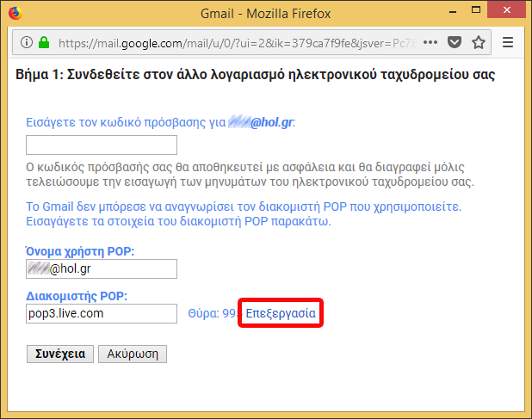Click the 'Διακομιστής POP:' label
This screenshot has height=419, width=532.
[x=77, y=296]
